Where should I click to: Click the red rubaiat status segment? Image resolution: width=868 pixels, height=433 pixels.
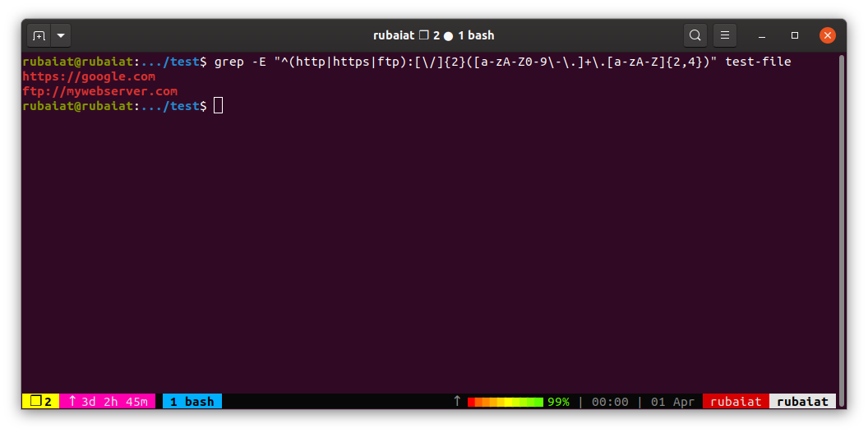coord(736,402)
